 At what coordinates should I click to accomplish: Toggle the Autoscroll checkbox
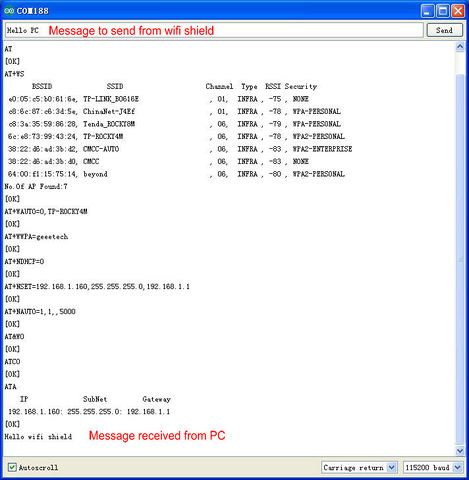(12, 467)
